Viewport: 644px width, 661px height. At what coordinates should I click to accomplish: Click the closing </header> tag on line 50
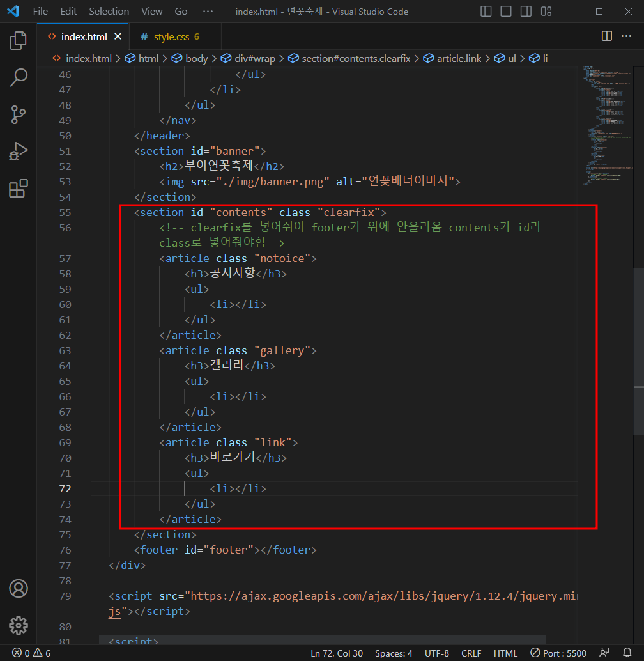click(x=162, y=136)
